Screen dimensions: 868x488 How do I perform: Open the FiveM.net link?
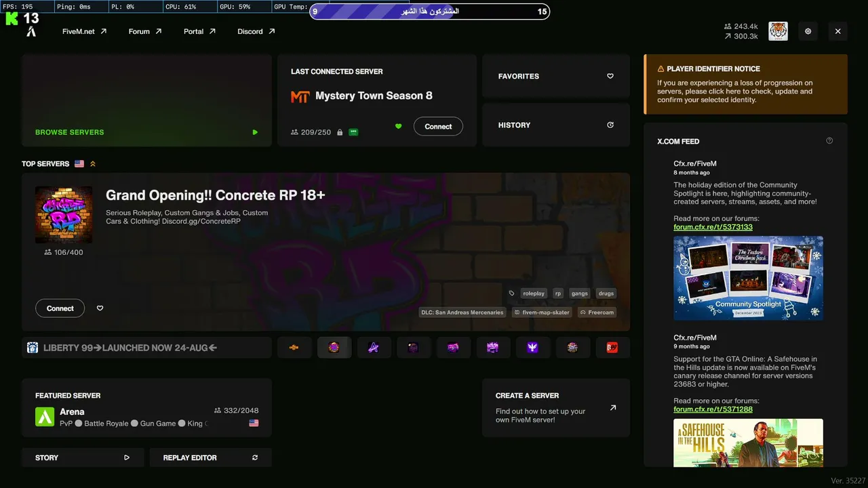tap(84, 31)
